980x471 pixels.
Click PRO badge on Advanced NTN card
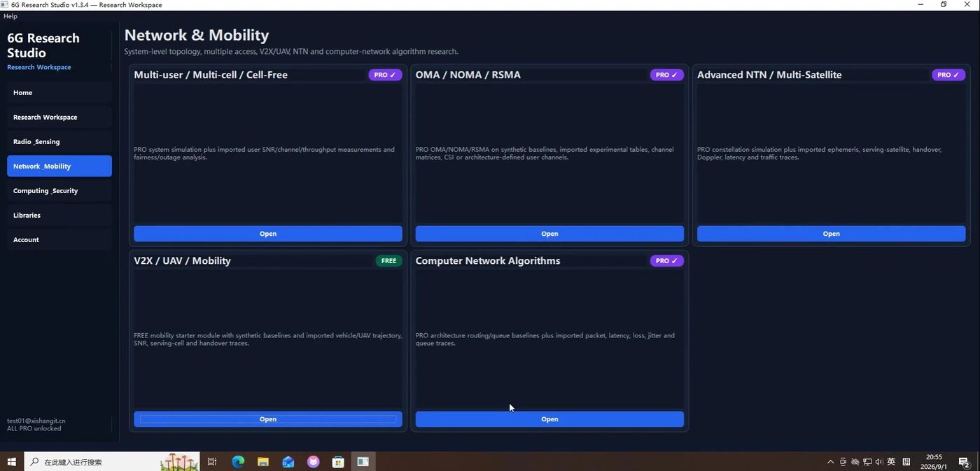(948, 75)
